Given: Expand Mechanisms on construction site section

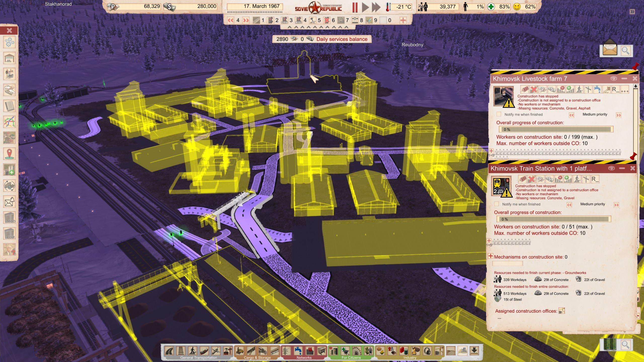Looking at the screenshot, I should 491,256.
